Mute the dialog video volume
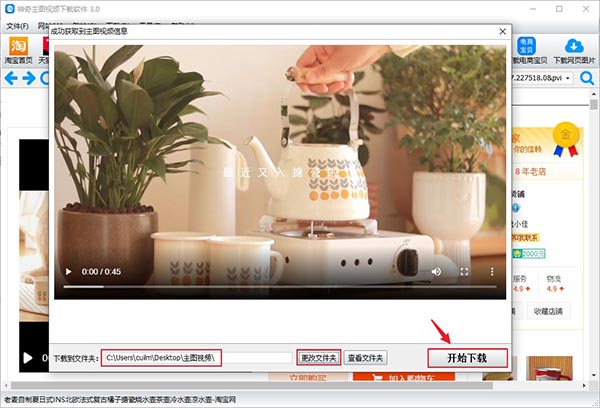Screen dimensions: 600x408 (437, 271)
